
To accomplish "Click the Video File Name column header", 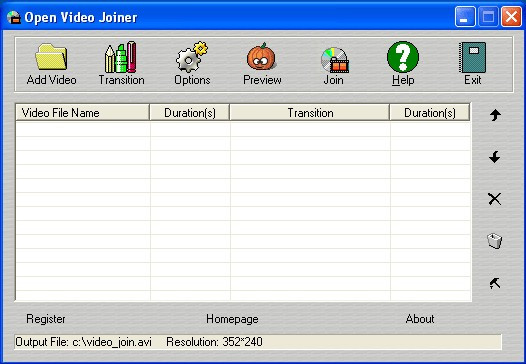I will tap(83, 112).
